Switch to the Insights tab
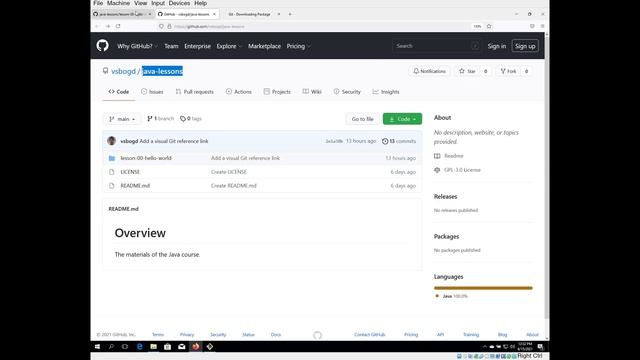The height and width of the screenshot is (360, 640). (386, 92)
